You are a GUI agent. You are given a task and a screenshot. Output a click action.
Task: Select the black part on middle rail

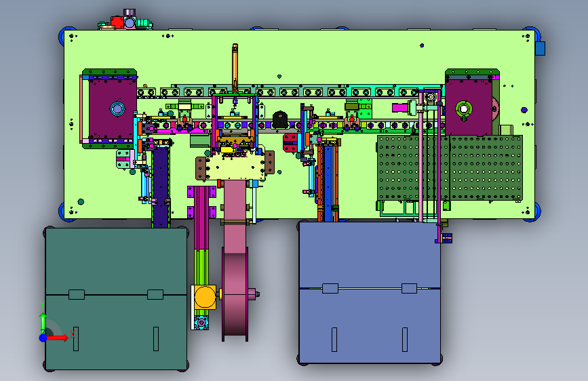coord(279,120)
